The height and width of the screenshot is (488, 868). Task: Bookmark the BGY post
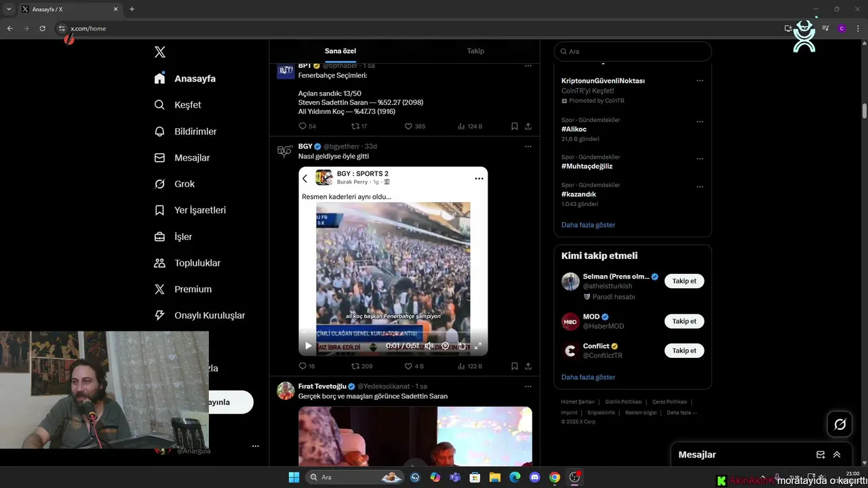515,366
